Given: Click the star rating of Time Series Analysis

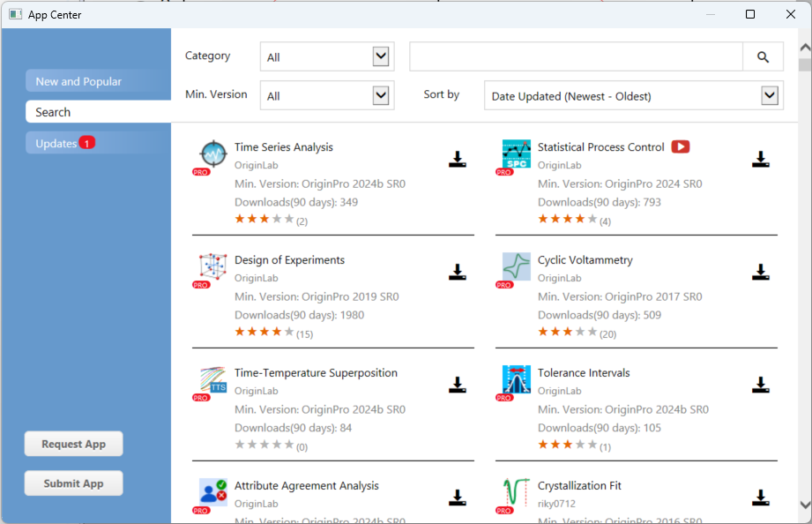Looking at the screenshot, I should 264,220.
